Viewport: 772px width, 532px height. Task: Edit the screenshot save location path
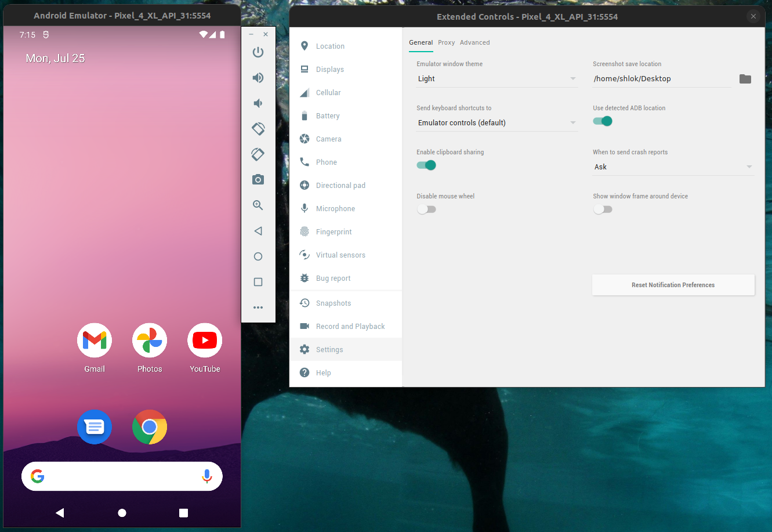[661, 78]
